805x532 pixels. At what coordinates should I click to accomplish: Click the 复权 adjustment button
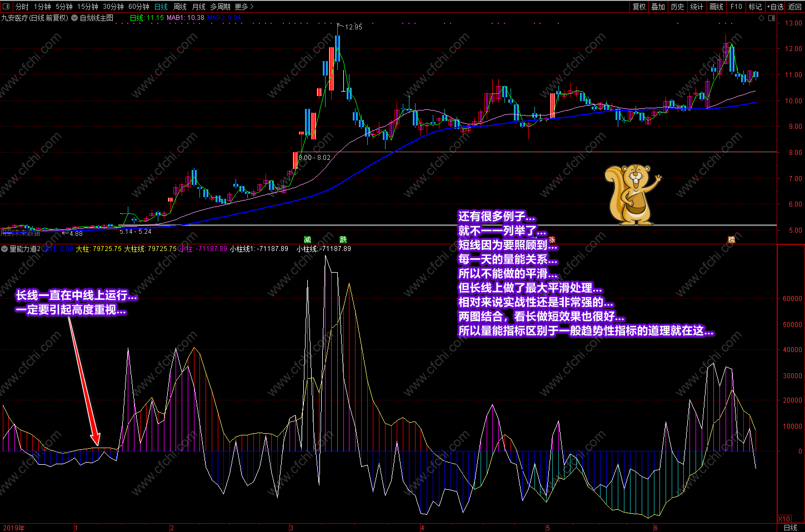639,7
